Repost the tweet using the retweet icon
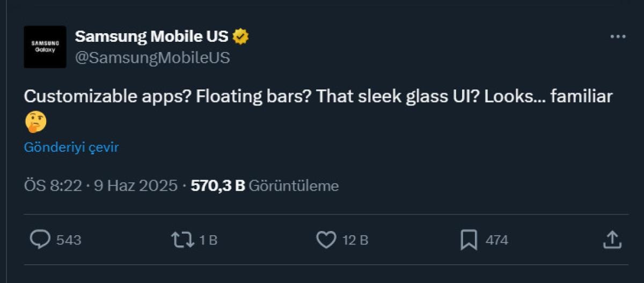The height and width of the screenshot is (283, 644). tap(182, 240)
